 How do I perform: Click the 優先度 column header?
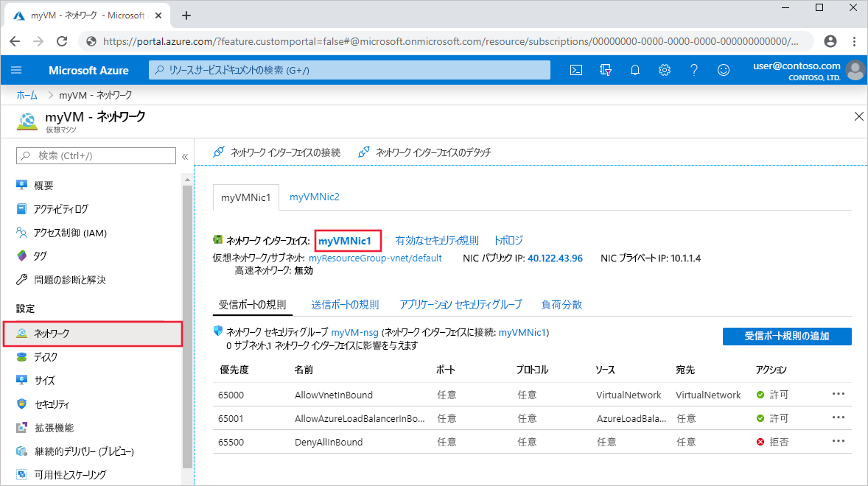click(x=234, y=370)
